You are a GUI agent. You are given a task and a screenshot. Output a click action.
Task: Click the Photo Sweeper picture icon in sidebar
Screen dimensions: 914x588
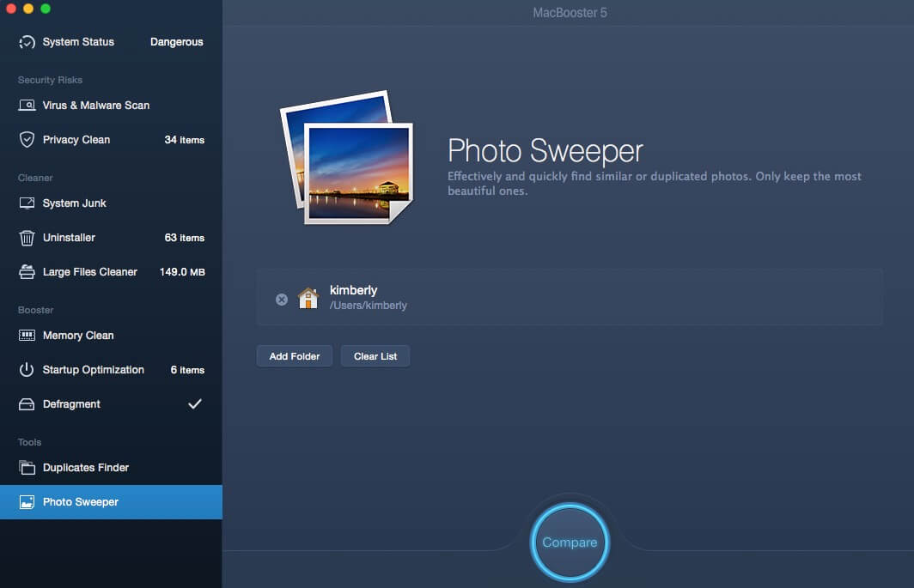pos(27,502)
